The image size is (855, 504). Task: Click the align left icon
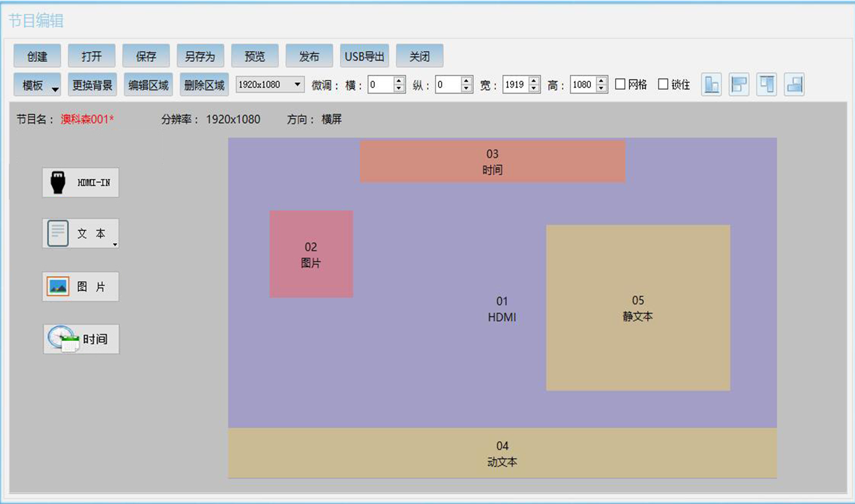click(739, 85)
